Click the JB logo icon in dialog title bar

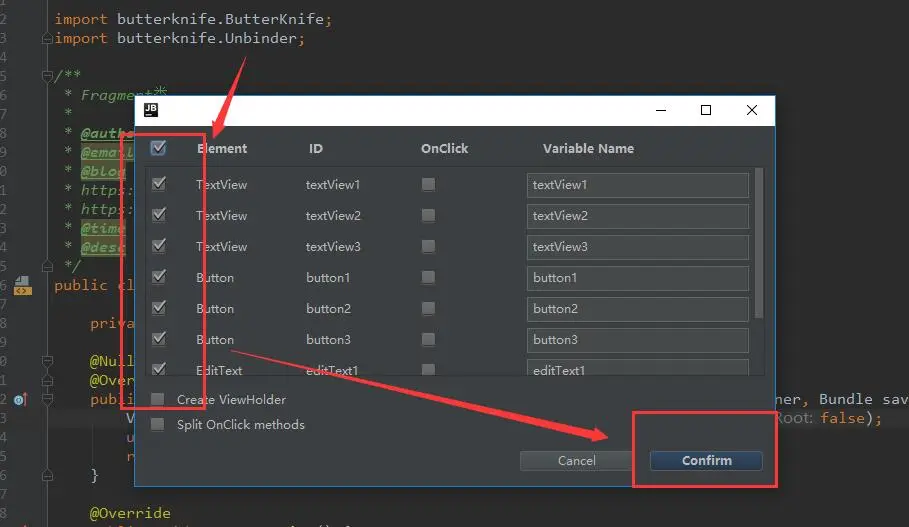pos(151,110)
